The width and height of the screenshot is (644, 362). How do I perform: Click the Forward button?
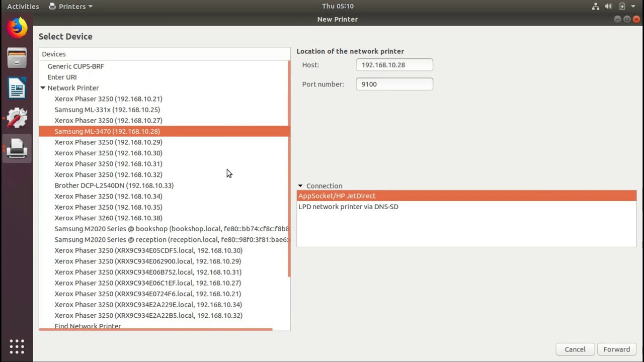pyautogui.click(x=616, y=349)
